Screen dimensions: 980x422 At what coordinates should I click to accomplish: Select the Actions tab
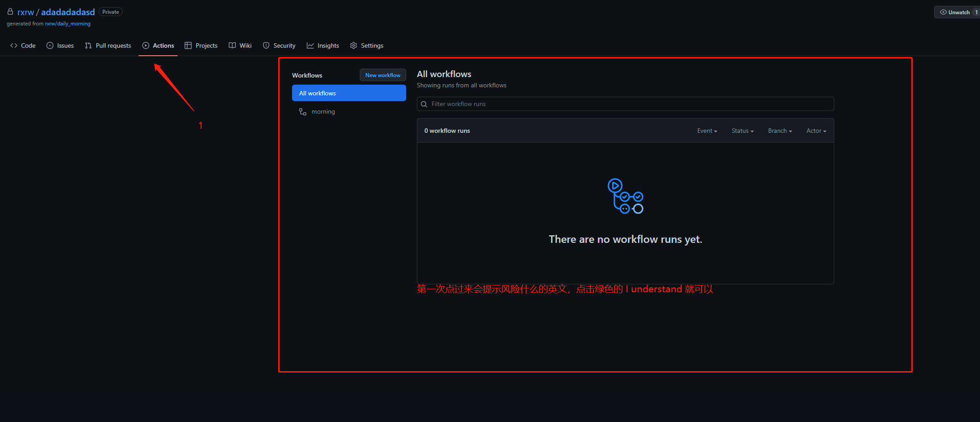158,45
